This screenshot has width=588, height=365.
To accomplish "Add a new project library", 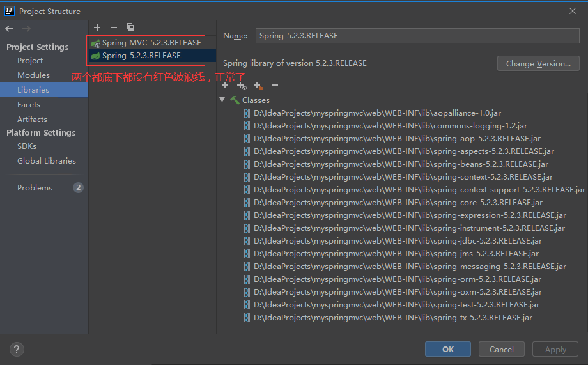I will click(x=97, y=27).
